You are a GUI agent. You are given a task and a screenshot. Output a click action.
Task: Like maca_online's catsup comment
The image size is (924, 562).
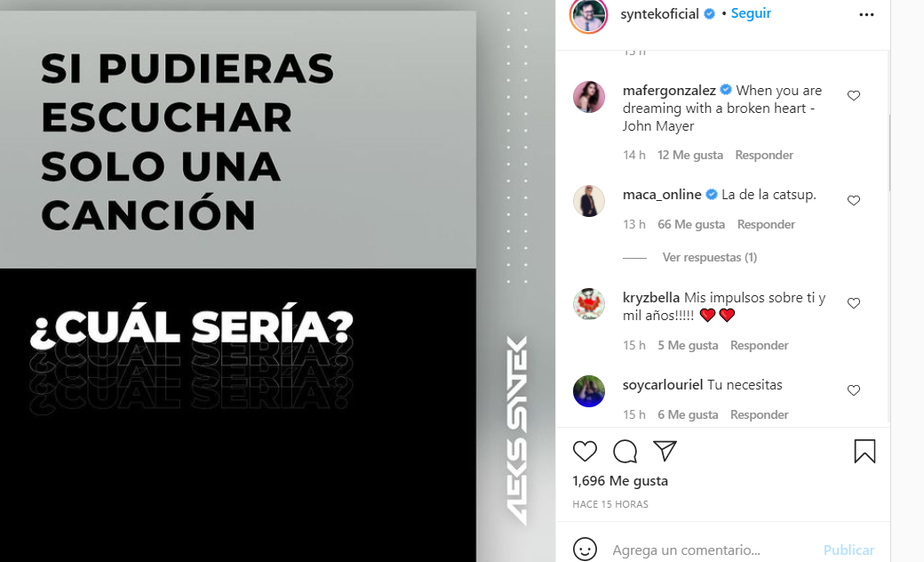[x=853, y=200]
